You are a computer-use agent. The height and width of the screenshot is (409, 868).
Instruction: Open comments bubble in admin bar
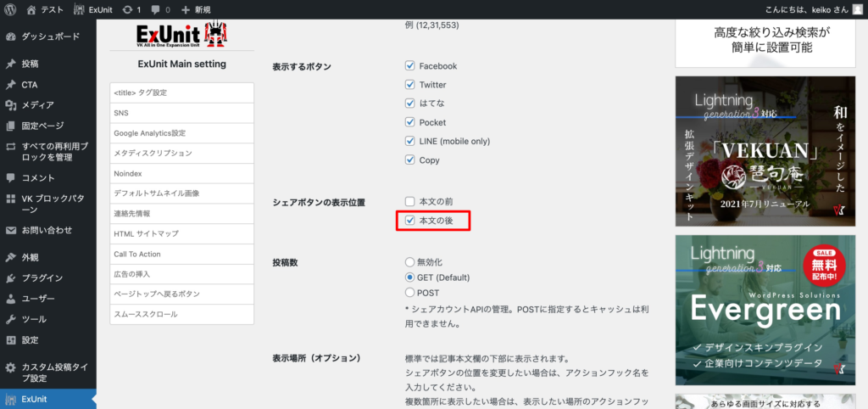(x=160, y=9)
